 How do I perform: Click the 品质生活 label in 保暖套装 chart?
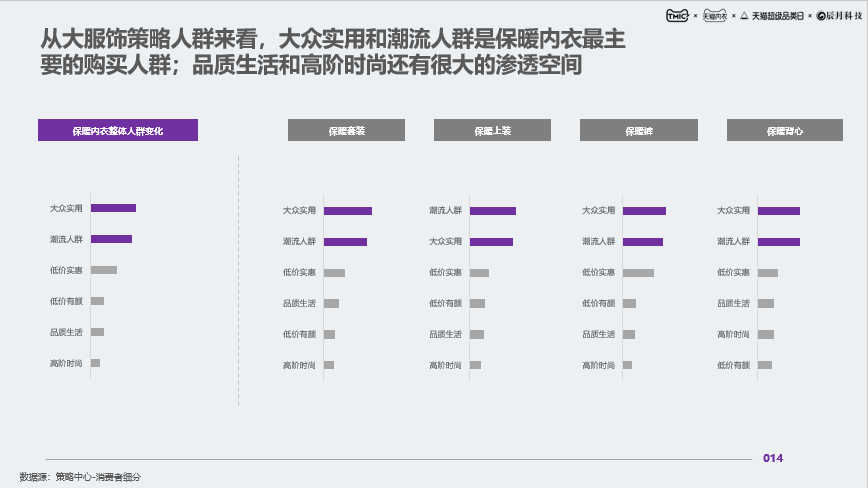pos(299,303)
